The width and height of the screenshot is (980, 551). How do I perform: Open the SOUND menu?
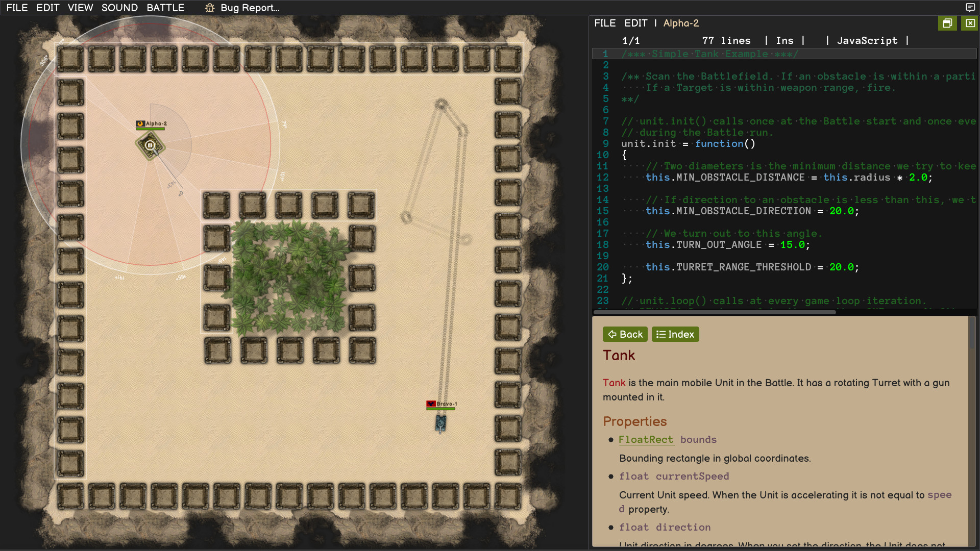coord(119,8)
